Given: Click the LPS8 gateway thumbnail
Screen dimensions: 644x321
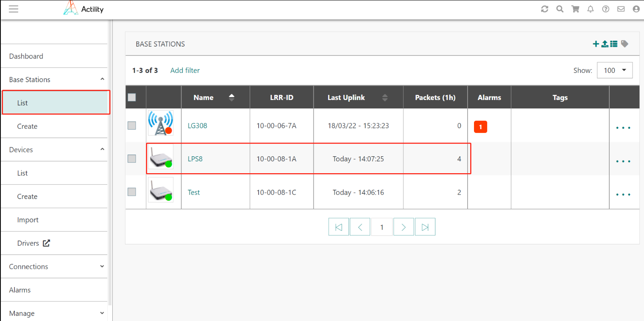Looking at the screenshot, I should tap(161, 158).
